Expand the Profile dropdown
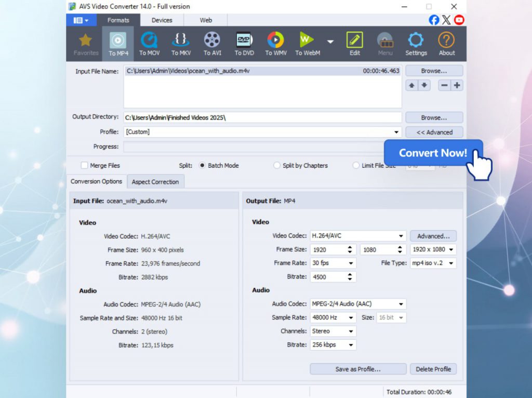The image size is (532, 398). [x=397, y=132]
